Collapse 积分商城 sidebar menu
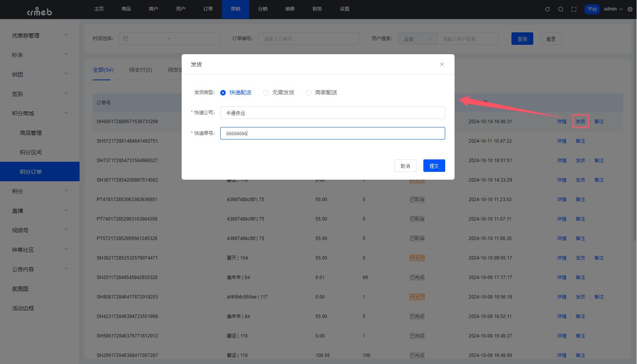Viewport: 637px width, 364px height. (40, 113)
